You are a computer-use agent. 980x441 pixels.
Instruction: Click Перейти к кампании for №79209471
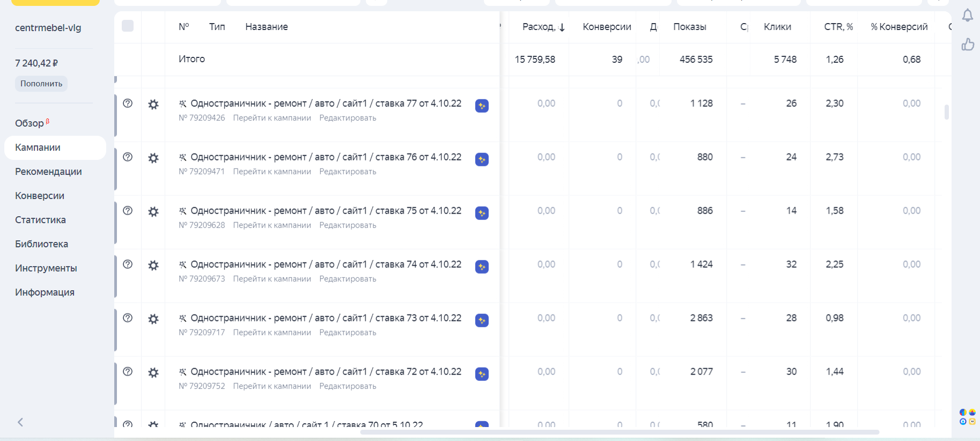tap(272, 172)
